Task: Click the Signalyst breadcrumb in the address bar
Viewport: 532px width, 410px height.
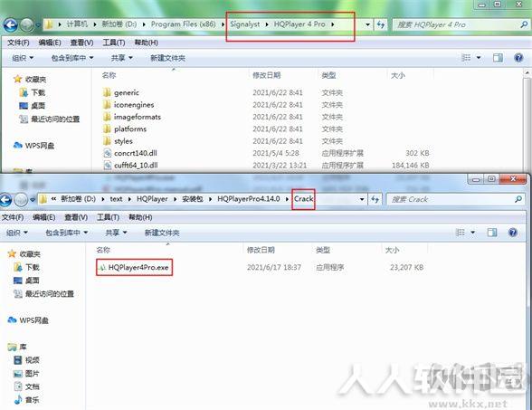Action: 245,24
